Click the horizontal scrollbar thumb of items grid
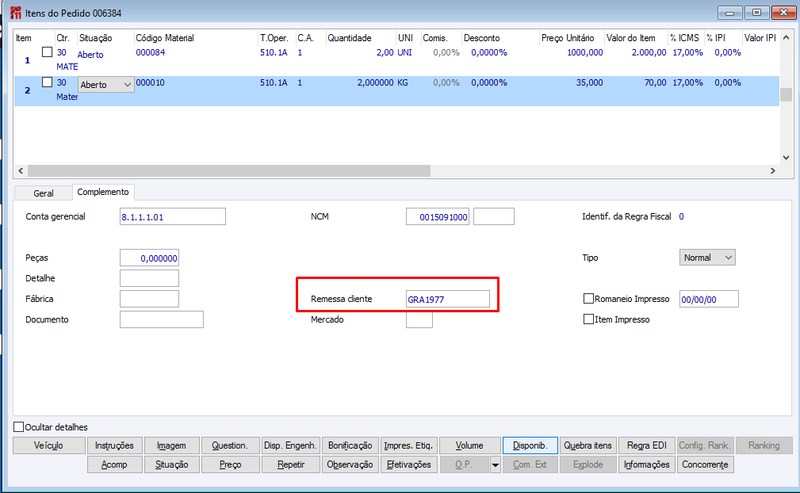Image resolution: width=800 pixels, height=493 pixels. 229,171
